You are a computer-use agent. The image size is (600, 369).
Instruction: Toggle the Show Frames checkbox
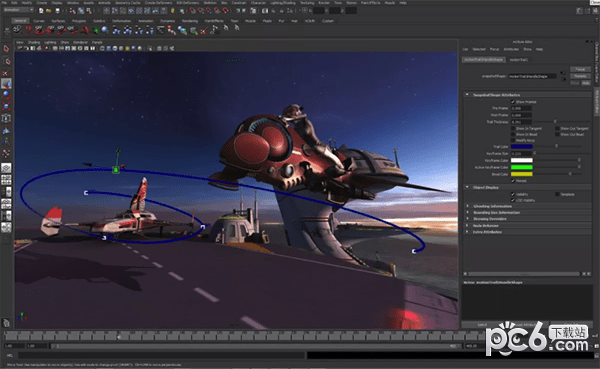(x=513, y=102)
